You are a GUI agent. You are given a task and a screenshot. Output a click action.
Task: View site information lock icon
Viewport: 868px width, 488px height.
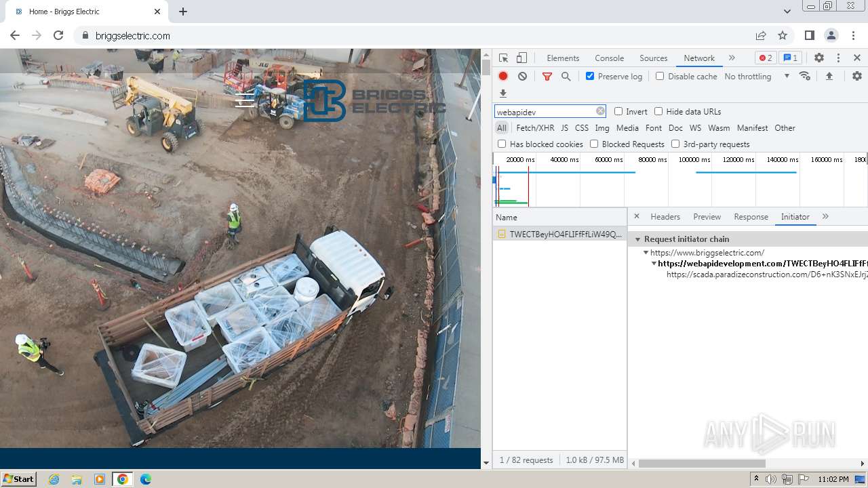tap(85, 35)
